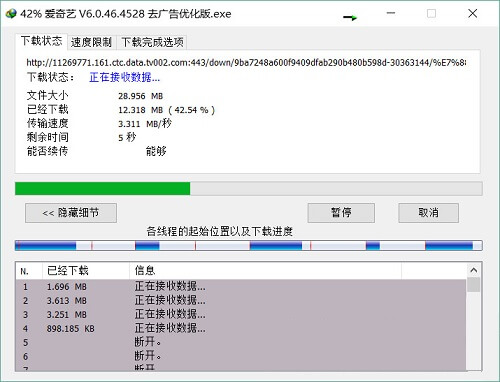Switch to the 下载状态 tab

41,41
